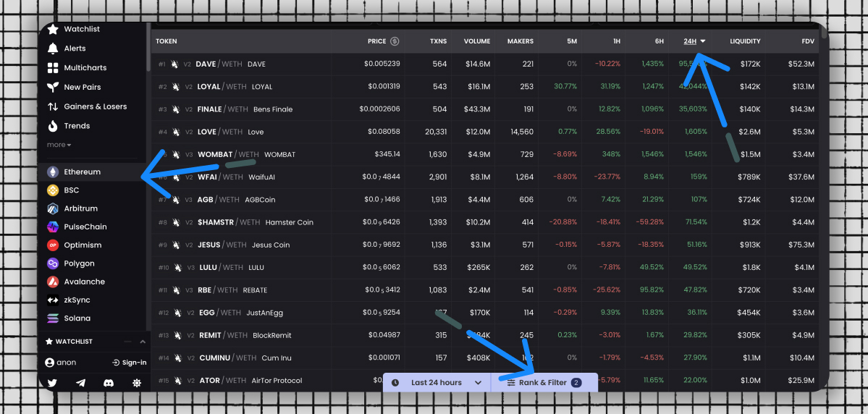Select the Ethereum chain icon
This screenshot has height=414, width=868.
coord(53,172)
